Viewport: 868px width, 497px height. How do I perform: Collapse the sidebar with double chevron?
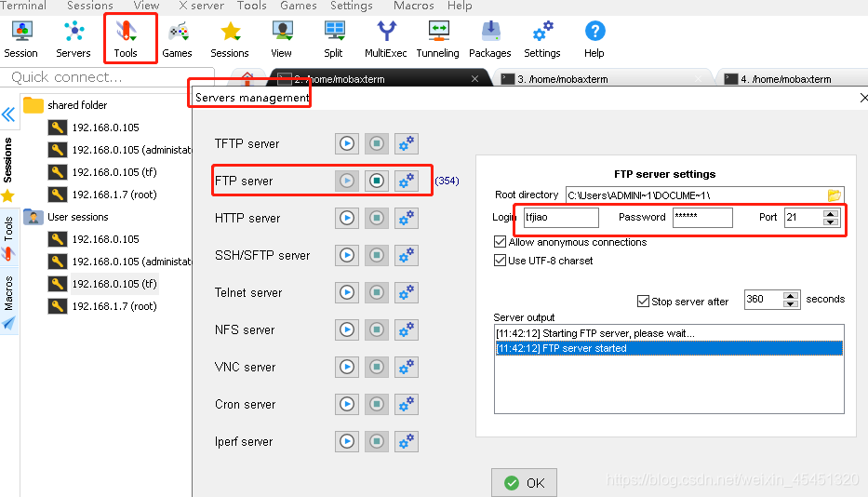coord(8,114)
